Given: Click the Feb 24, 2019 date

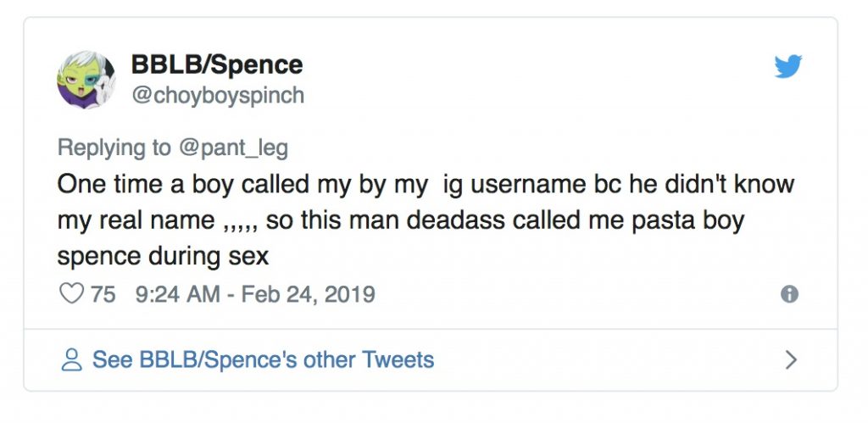Looking at the screenshot, I should (x=308, y=294).
